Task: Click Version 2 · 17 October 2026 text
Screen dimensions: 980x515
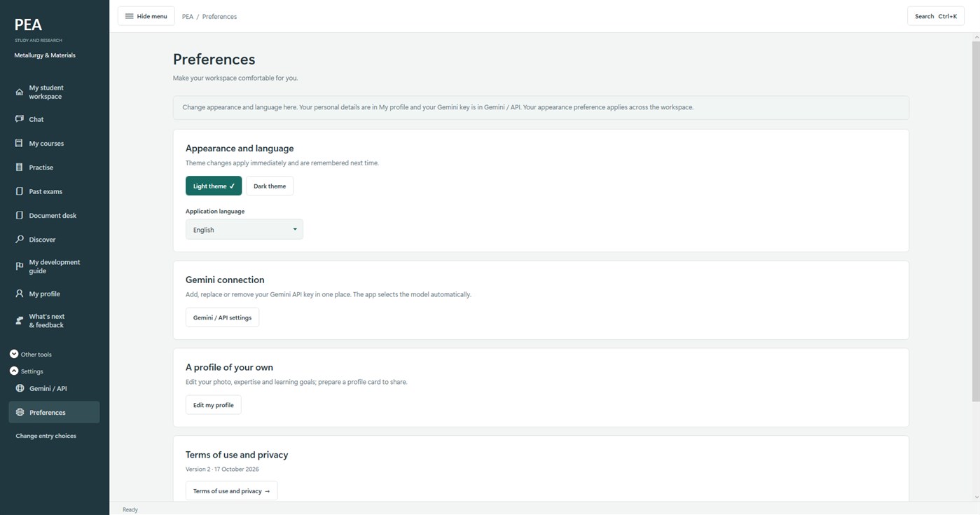Action: click(x=222, y=469)
